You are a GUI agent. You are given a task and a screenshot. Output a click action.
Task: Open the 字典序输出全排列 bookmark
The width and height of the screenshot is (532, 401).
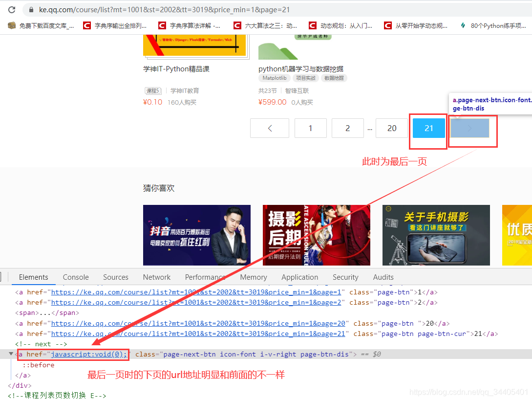[x=115, y=25]
